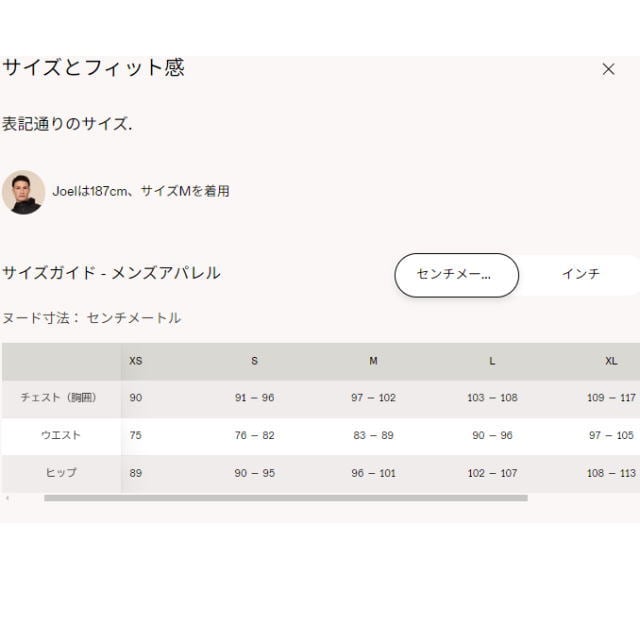The width and height of the screenshot is (640, 640).
Task: Click the ウエスト row label
Action: pos(60,435)
